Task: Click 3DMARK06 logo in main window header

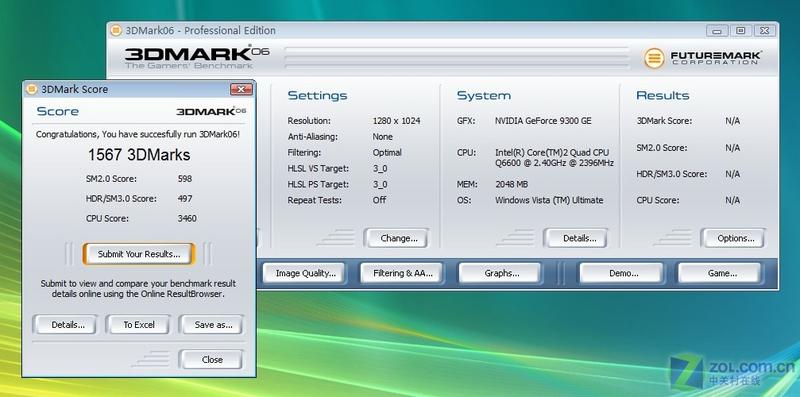Action: [196, 56]
